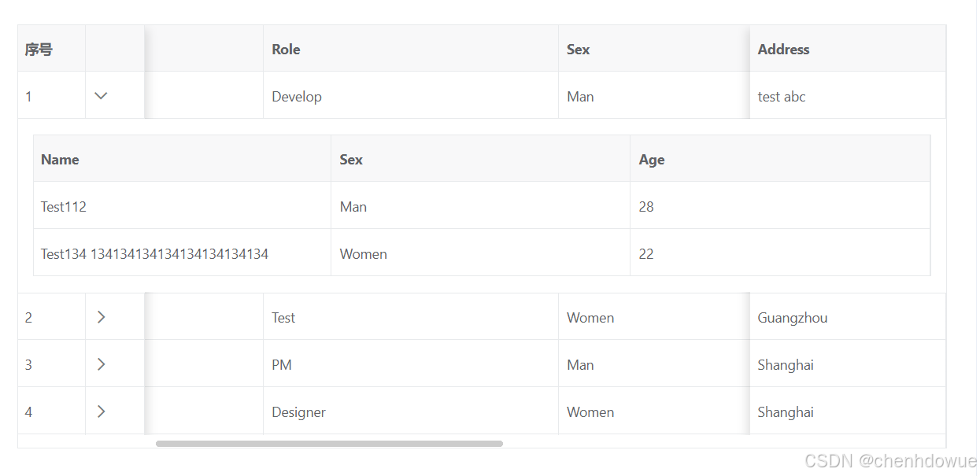
Task: Click the Develop role cell
Action: [x=297, y=97]
